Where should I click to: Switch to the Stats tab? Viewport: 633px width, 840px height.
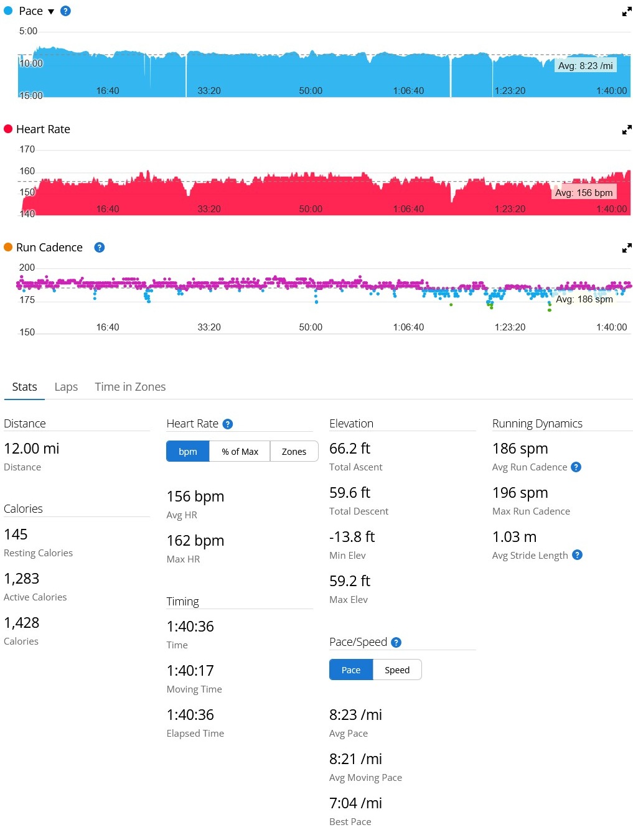24,387
